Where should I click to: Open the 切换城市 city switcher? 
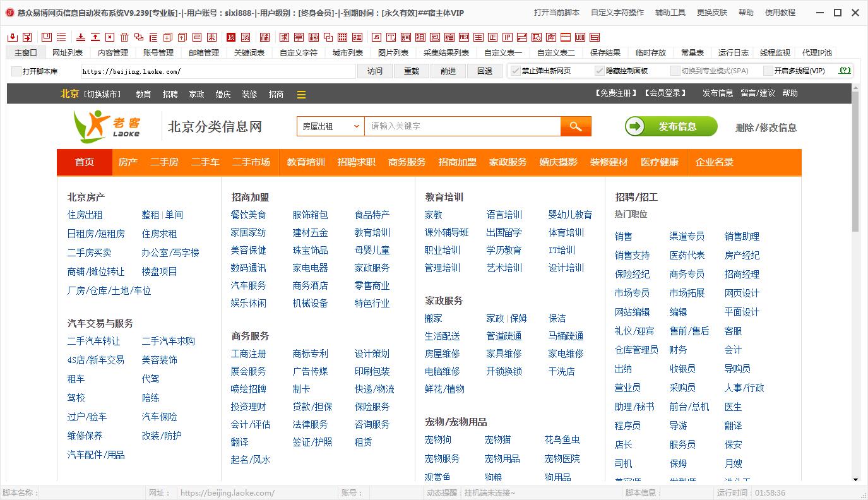coord(102,94)
